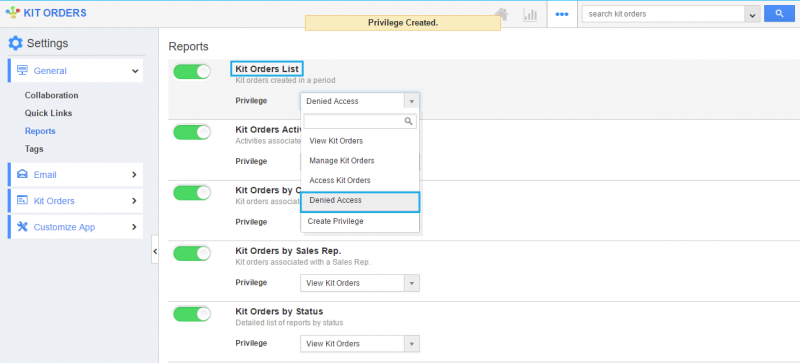Open the bar chart reports icon
The width and height of the screenshot is (800, 363).
(x=531, y=14)
